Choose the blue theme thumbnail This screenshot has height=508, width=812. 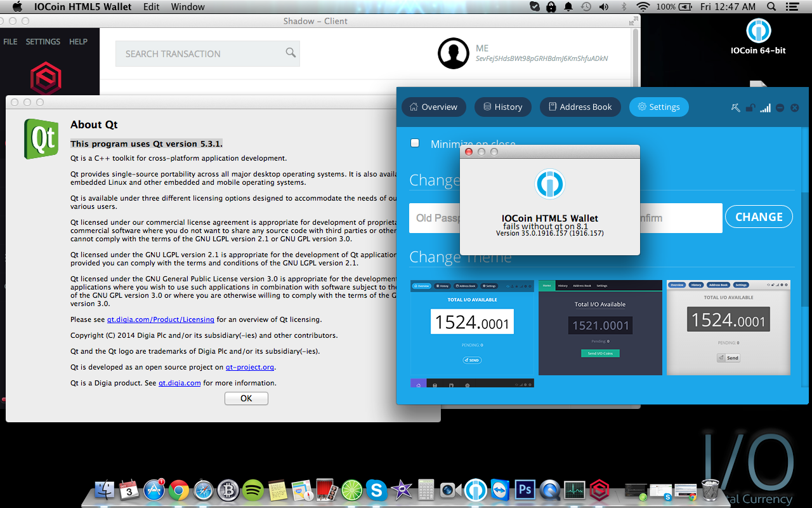[472, 327]
